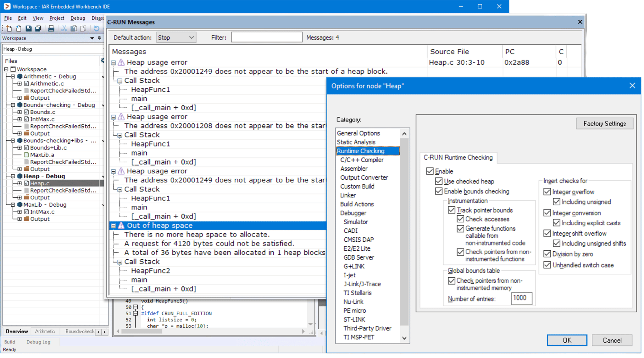Screen dimensions: 644x358
Task: Select the Debugger category
Action: (x=353, y=213)
